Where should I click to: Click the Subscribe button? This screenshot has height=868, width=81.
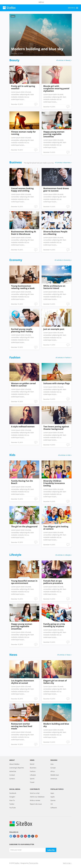(x=51, y=850)
